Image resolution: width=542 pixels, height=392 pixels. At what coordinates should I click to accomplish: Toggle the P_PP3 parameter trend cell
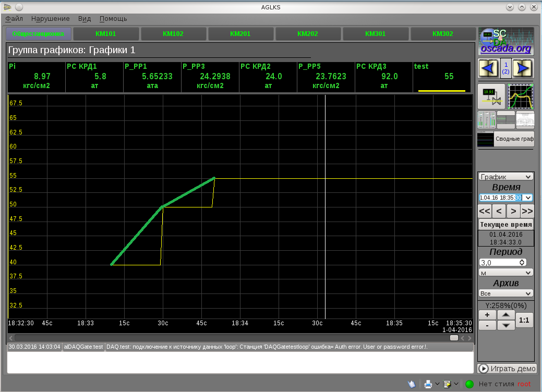point(210,77)
